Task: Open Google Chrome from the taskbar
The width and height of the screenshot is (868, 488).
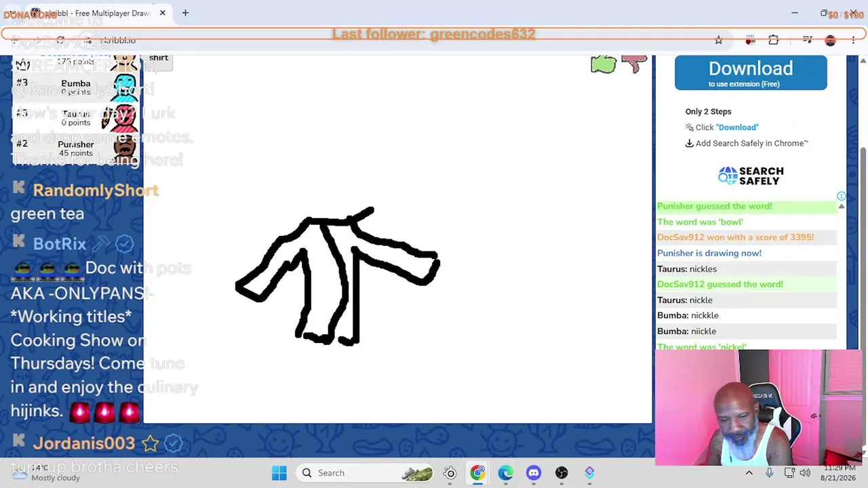Action: point(478,473)
